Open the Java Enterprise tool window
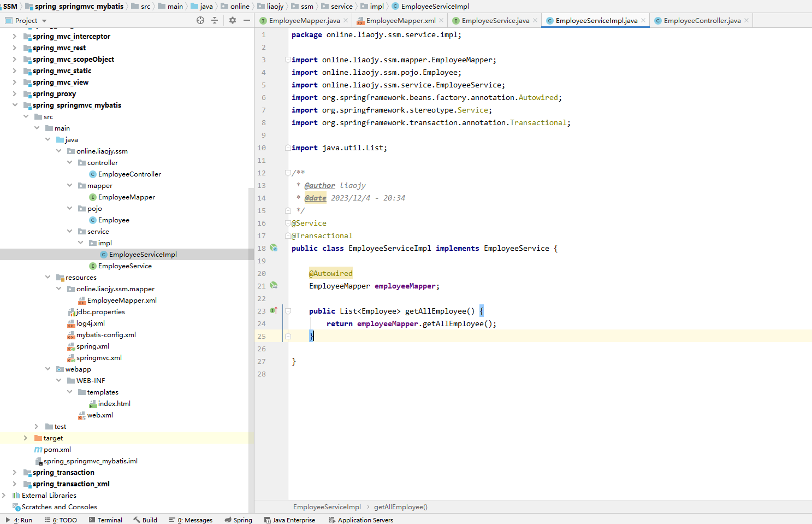812x524 pixels. tap(289, 520)
